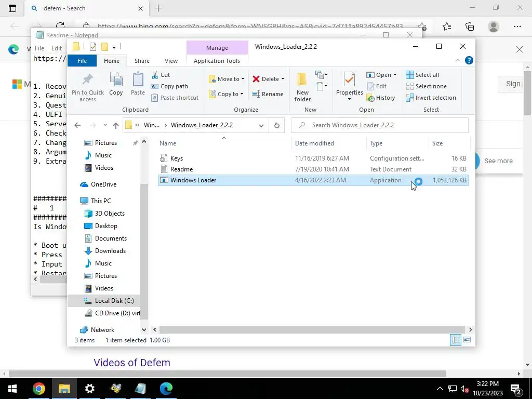Screen dimensions: 532x399
Task: Click Edge favorites star icon
Action: click(446, 26)
